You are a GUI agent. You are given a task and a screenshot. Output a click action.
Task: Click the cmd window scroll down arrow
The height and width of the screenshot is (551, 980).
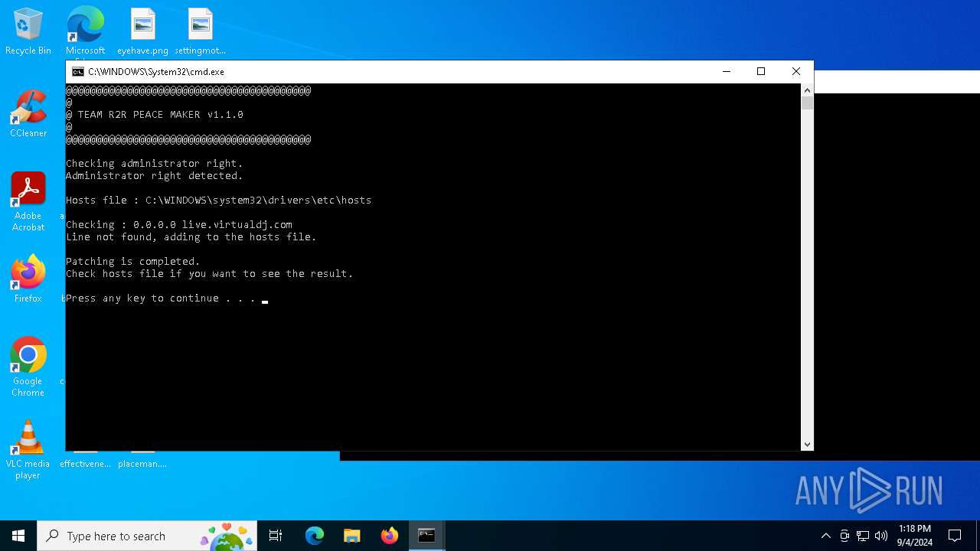[807, 445]
